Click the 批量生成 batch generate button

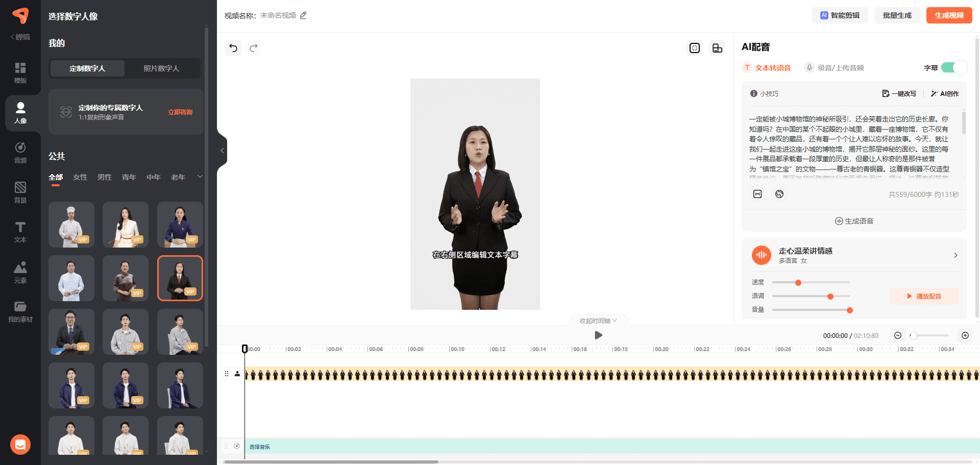point(897,15)
